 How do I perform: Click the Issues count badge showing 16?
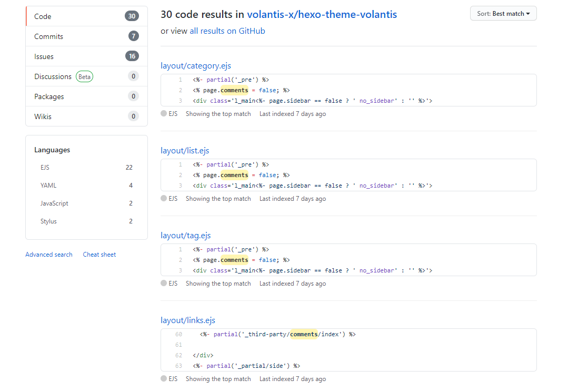[x=132, y=56]
